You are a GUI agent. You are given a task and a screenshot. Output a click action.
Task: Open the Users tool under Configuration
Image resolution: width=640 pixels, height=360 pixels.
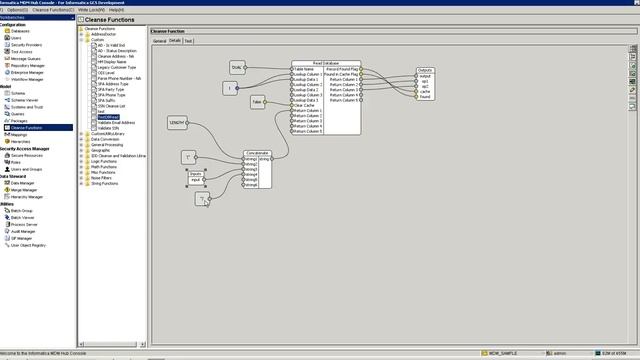[x=16, y=38]
